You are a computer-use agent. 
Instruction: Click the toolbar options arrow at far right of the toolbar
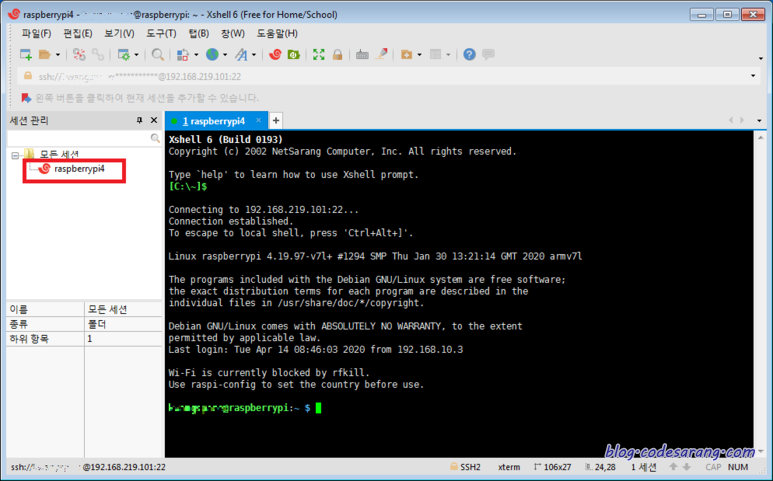tap(761, 58)
